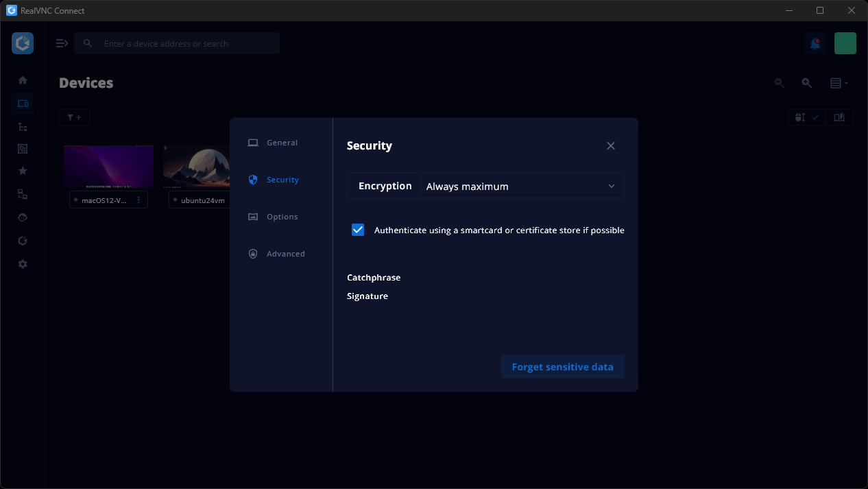Zoom out device thumbnails
The width and height of the screenshot is (868, 489).
point(780,83)
